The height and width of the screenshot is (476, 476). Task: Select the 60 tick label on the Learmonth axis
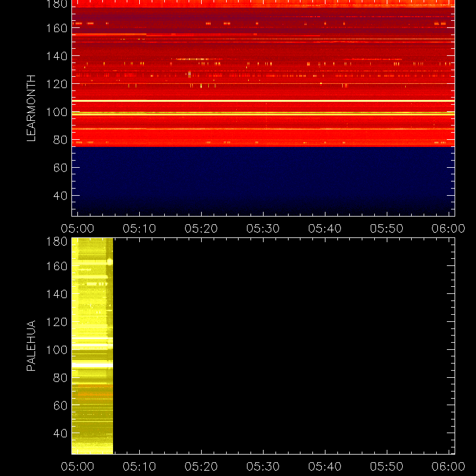point(60,168)
